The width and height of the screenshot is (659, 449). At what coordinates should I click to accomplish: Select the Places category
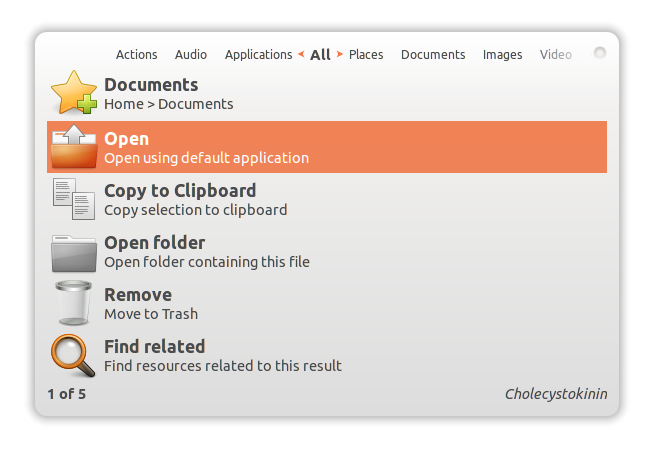point(366,55)
